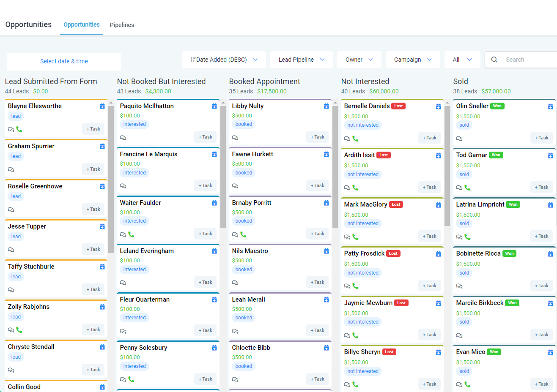Open calendar icon on Ardith Issit card
The width and height of the screenshot is (557, 392).
[438, 155]
